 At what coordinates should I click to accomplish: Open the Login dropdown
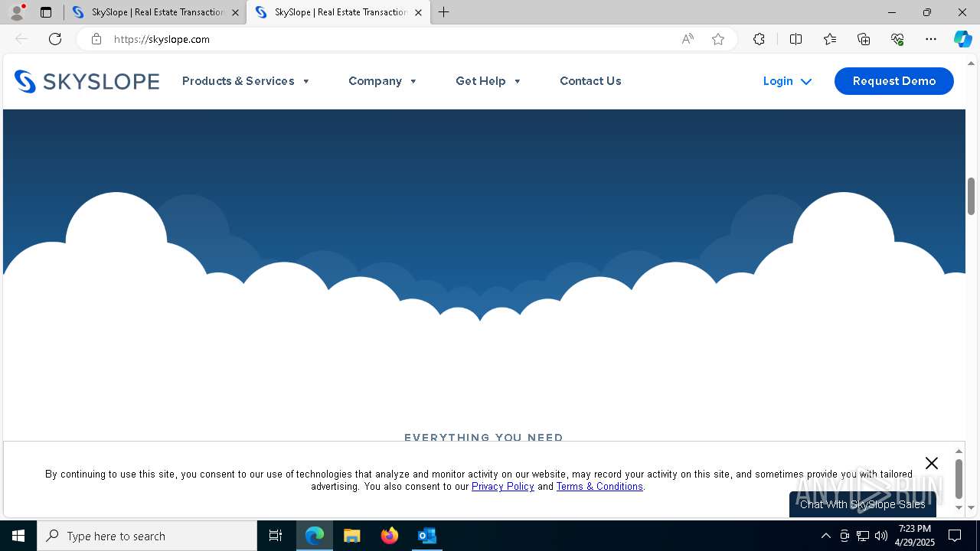[787, 81]
